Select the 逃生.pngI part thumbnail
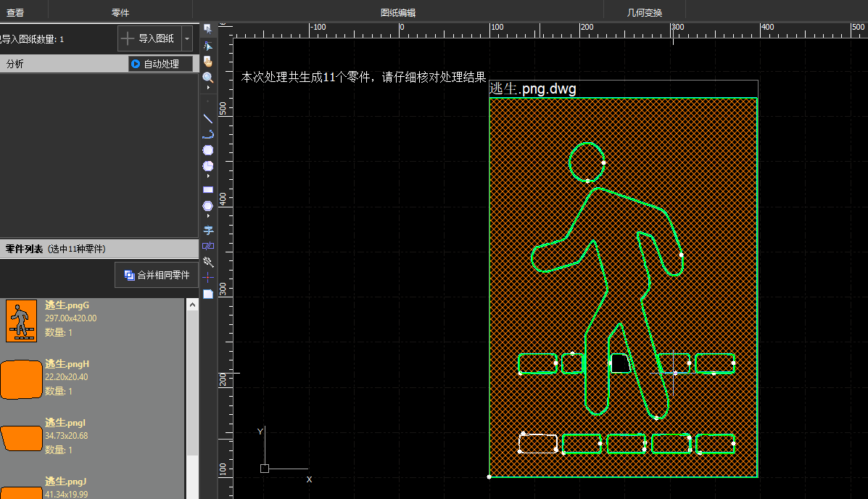Viewport: 868px width, 499px height. tap(21, 438)
